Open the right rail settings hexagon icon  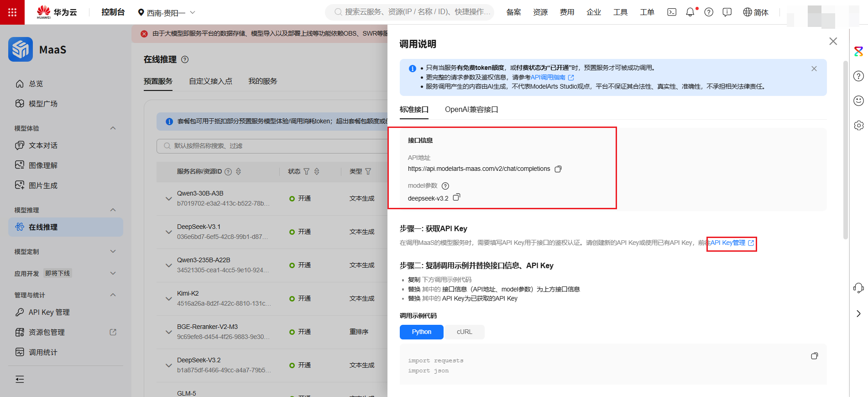pyautogui.click(x=858, y=125)
